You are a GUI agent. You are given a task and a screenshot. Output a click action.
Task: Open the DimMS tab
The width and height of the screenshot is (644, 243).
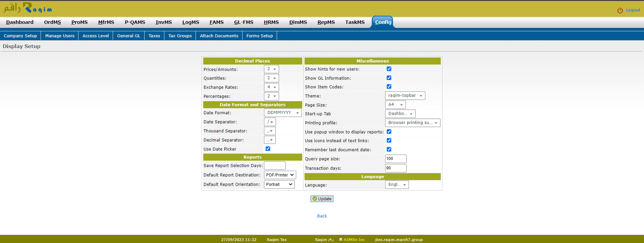pyautogui.click(x=298, y=22)
